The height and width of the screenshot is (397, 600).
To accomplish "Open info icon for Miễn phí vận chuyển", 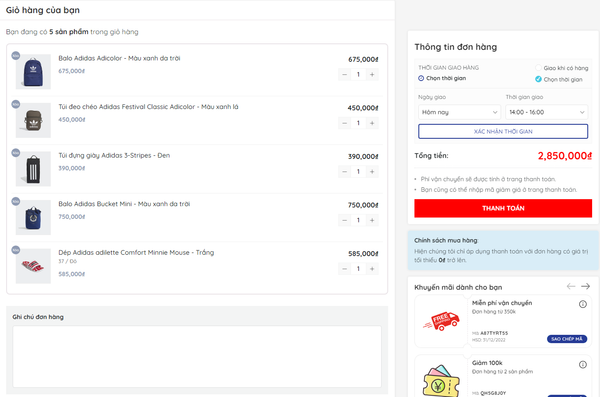I will [583, 304].
